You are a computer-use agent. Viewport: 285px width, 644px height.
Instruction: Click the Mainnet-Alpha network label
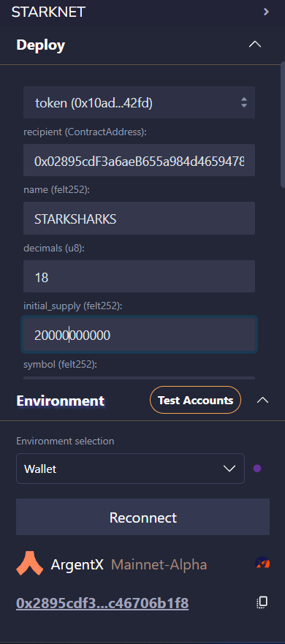tap(159, 565)
